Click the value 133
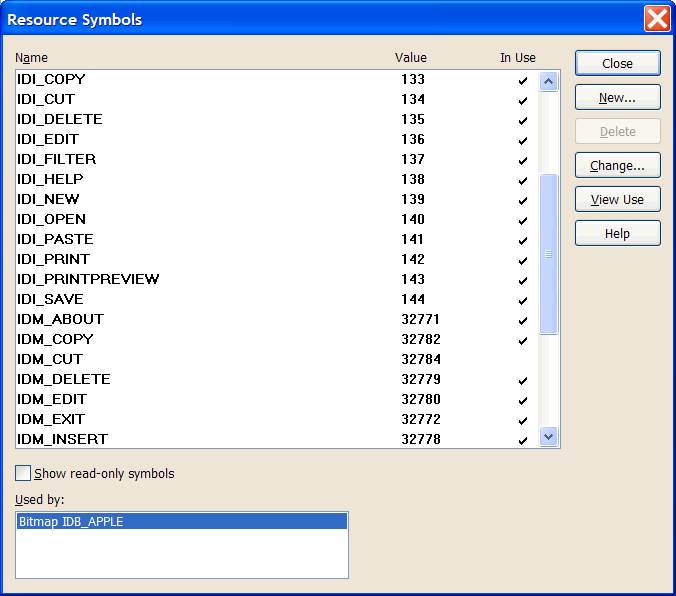676x596 pixels. coord(413,79)
